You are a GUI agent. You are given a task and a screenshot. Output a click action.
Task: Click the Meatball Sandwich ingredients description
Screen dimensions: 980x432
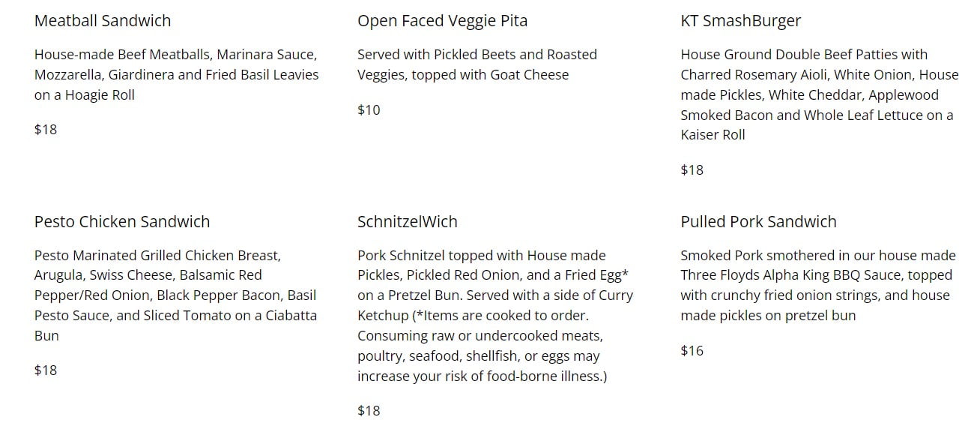(x=177, y=75)
